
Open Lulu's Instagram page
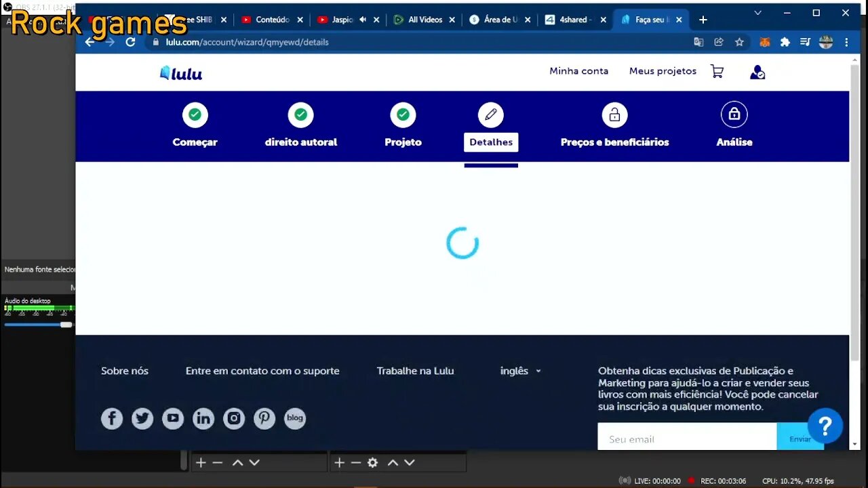234,418
